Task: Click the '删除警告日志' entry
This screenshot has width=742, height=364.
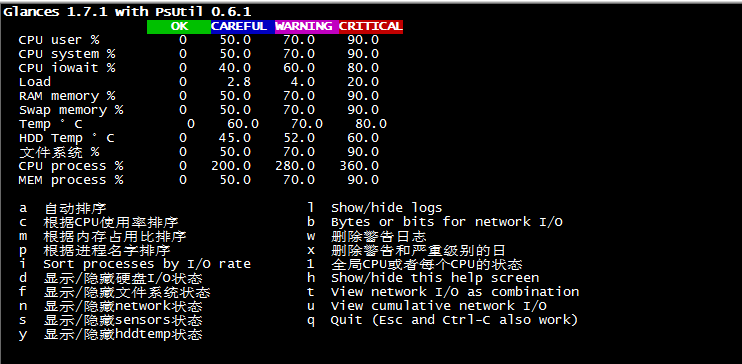Action: [x=379, y=236]
